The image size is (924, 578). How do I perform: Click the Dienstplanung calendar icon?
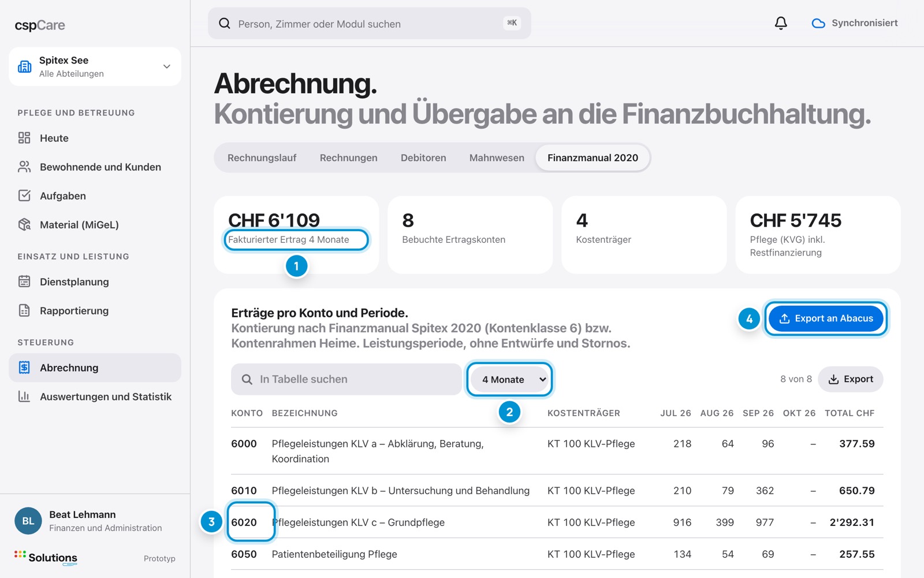tap(24, 281)
